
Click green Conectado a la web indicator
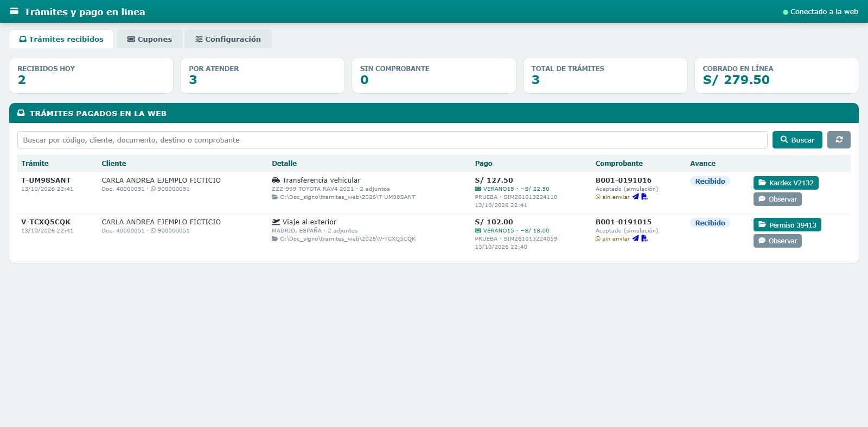(785, 12)
